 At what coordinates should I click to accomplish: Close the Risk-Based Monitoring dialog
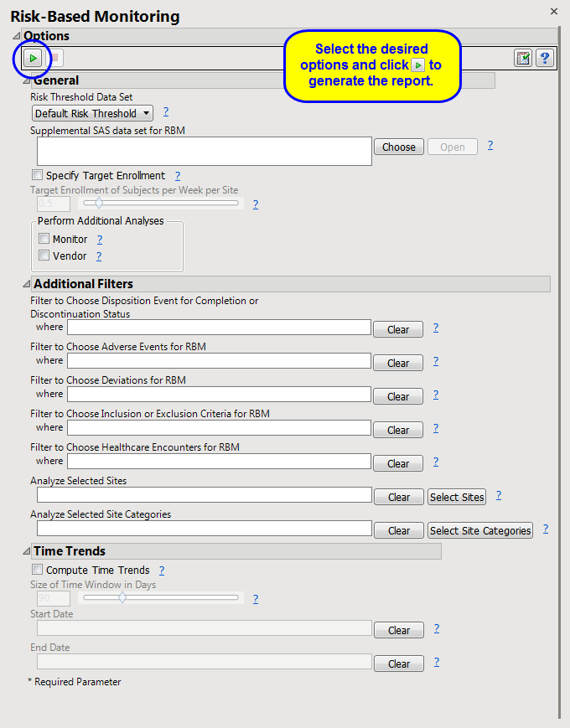(554, 11)
